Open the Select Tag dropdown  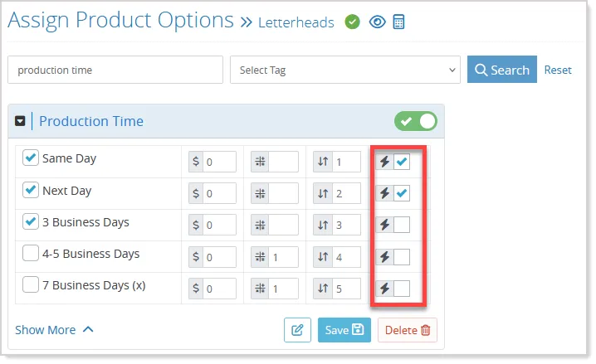(x=345, y=70)
